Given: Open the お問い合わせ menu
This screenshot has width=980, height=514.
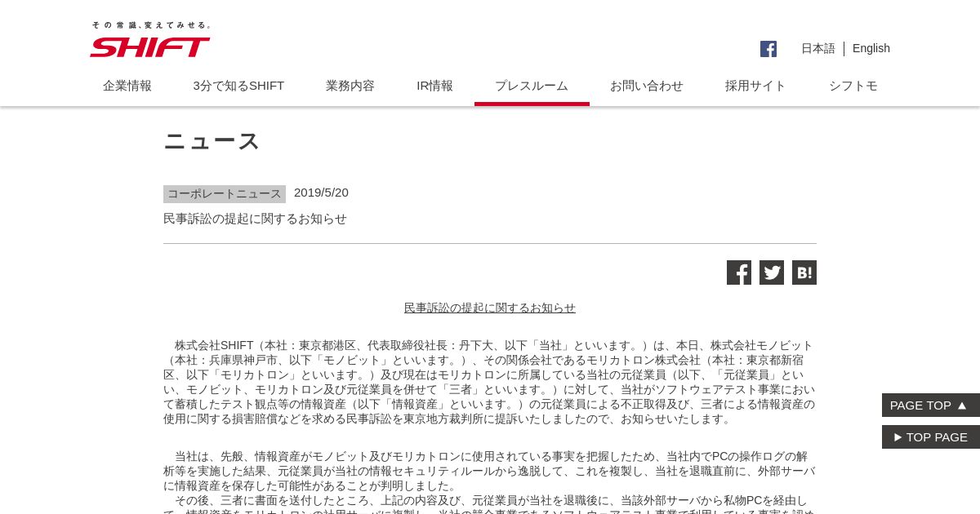Looking at the screenshot, I should pyautogui.click(x=647, y=86).
